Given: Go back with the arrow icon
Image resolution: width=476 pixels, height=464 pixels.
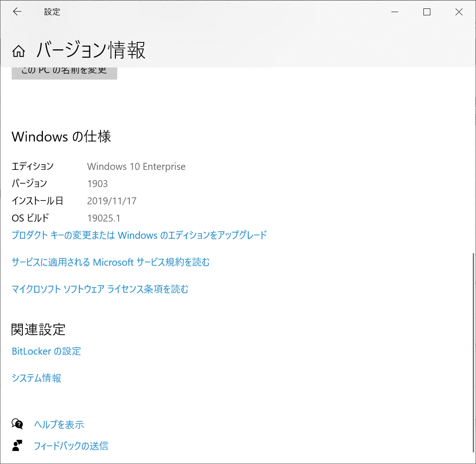Looking at the screenshot, I should [x=17, y=12].
